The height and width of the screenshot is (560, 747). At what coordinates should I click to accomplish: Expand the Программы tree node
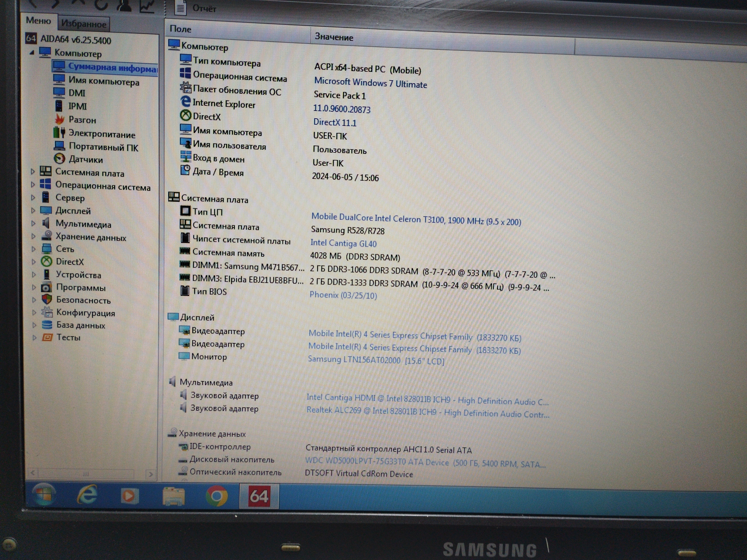(34, 287)
